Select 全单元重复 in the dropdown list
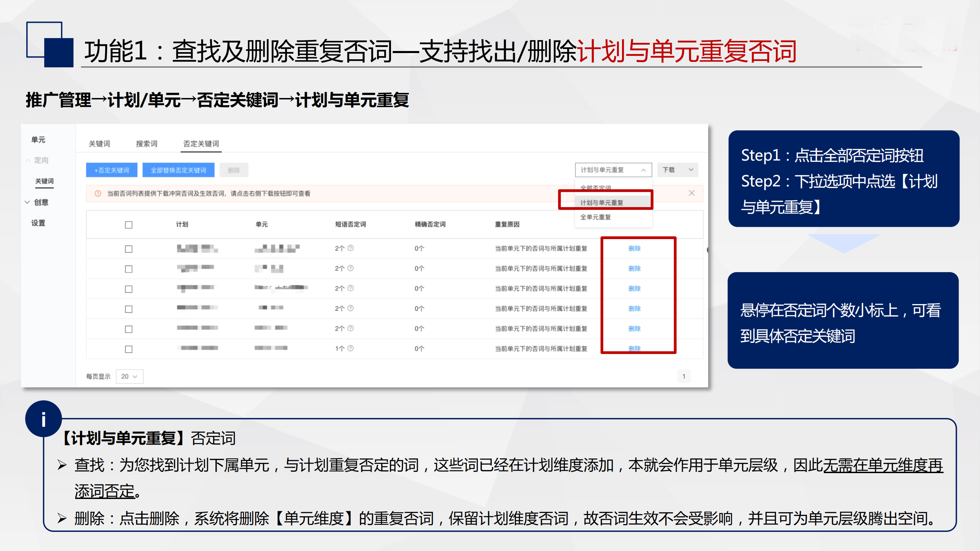The image size is (980, 551). click(595, 217)
